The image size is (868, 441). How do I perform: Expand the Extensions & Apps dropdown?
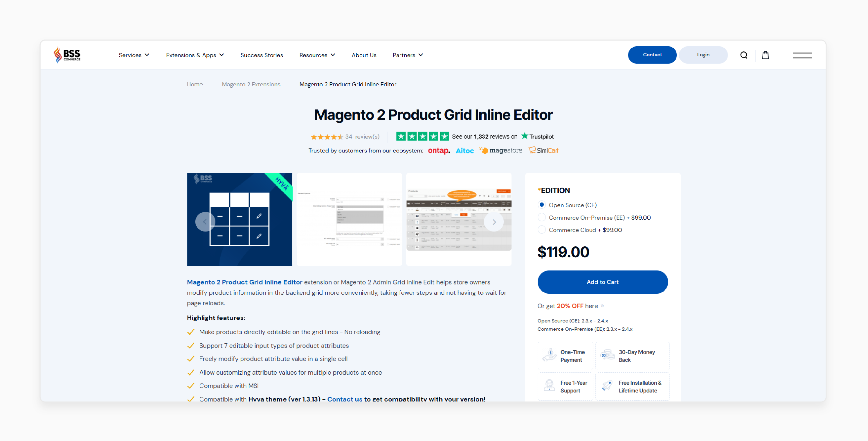pos(195,55)
